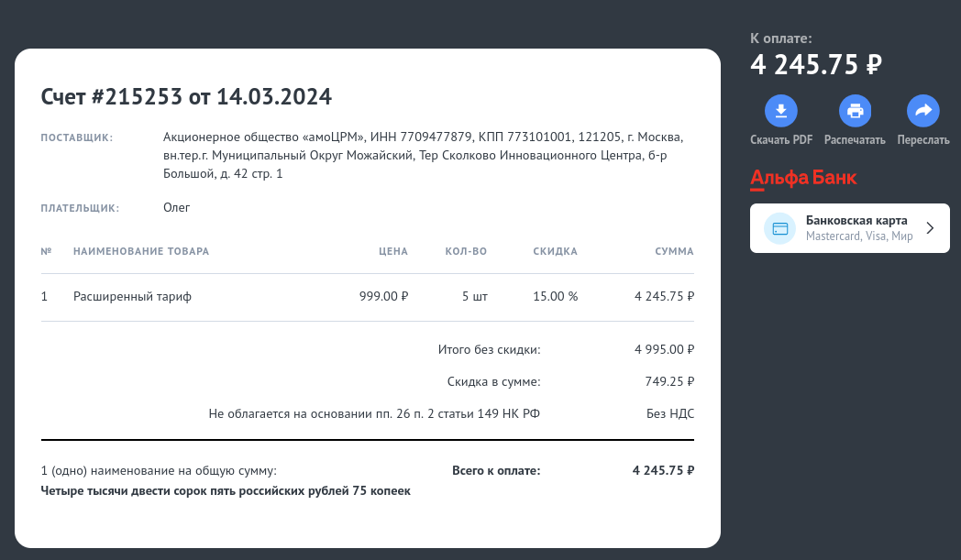961x560 pixels.
Task: Click the payer name Олег
Action: (x=176, y=207)
